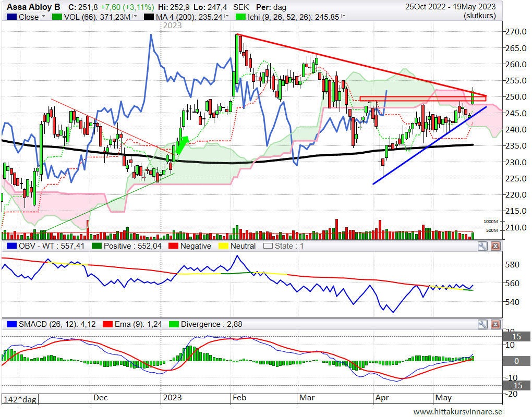The image size is (532, 417).
Task: Click the blue SMACD legend swatch
Action: pos(11,324)
